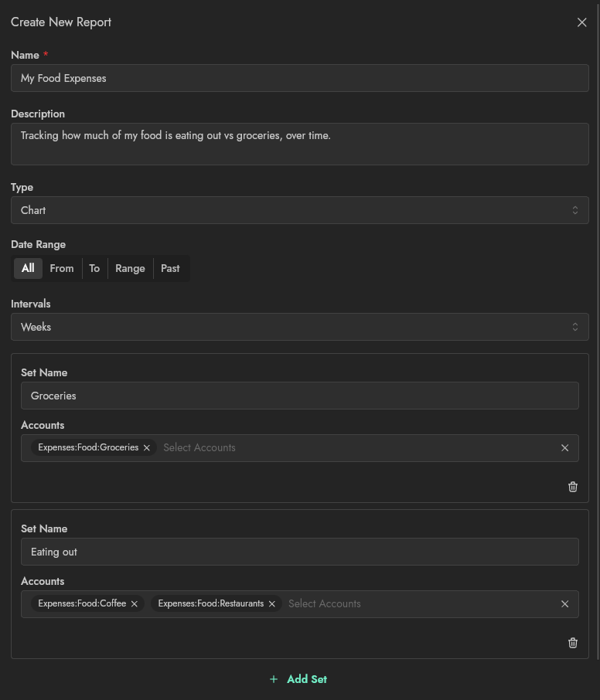Edit the report Name field

[x=300, y=78]
